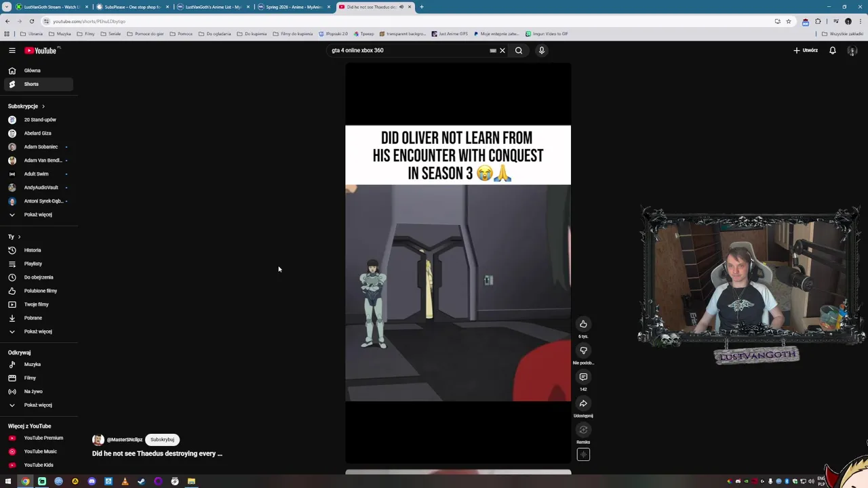This screenshot has height=488, width=868.
Task: Open Windows Start menu
Action: 8,481
